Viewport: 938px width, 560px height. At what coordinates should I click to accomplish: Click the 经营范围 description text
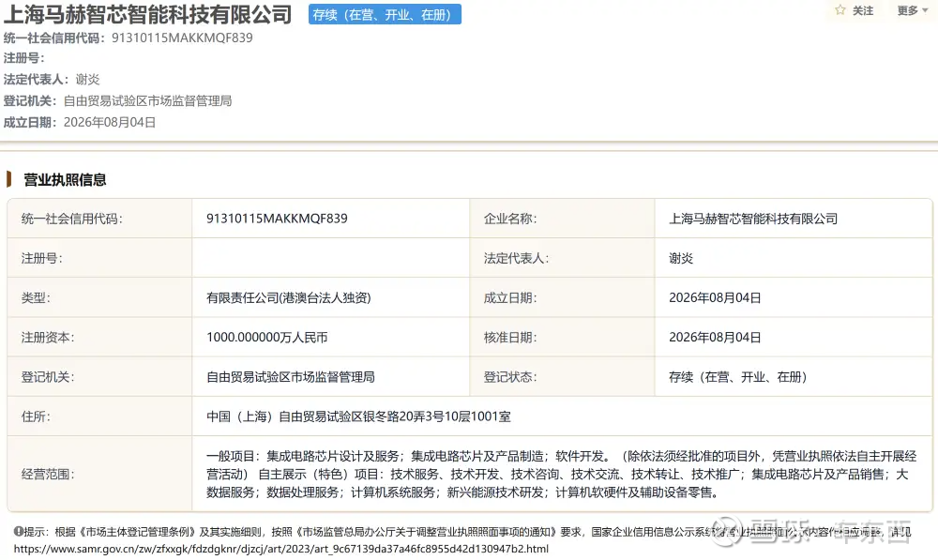(561, 474)
